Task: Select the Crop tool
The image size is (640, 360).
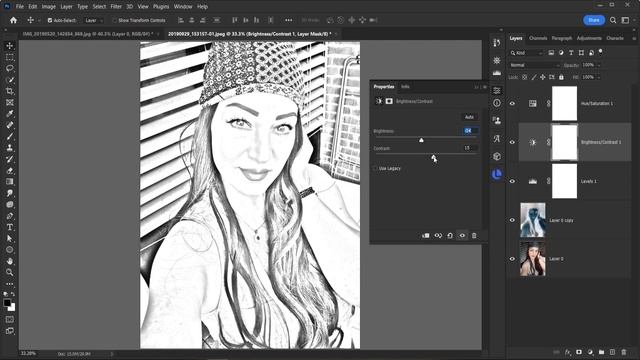Action: point(10,91)
